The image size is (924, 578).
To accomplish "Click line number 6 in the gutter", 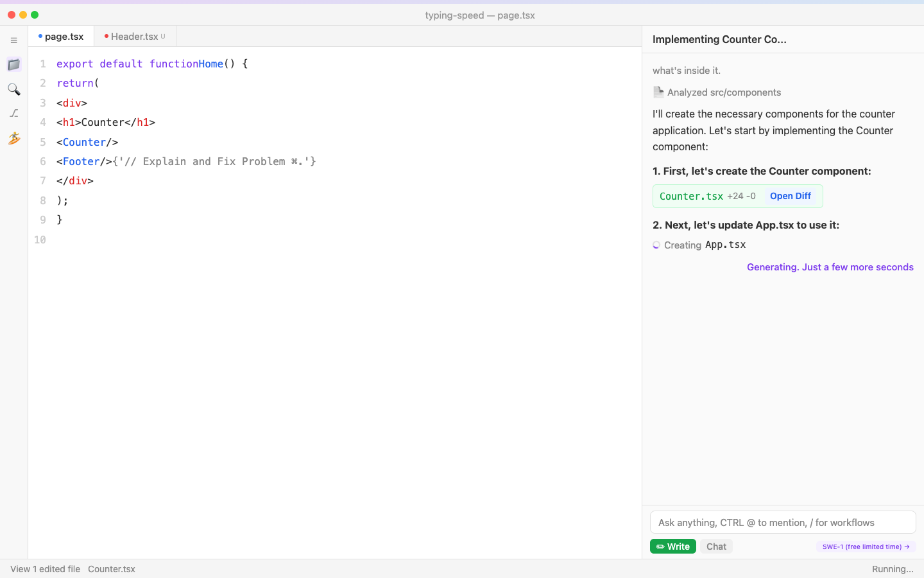I will click(x=43, y=161).
